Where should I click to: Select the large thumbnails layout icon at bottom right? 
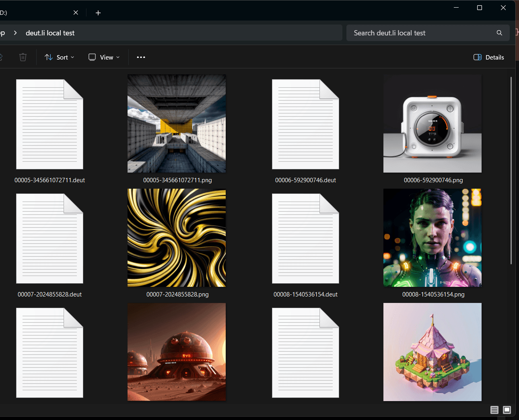click(507, 410)
